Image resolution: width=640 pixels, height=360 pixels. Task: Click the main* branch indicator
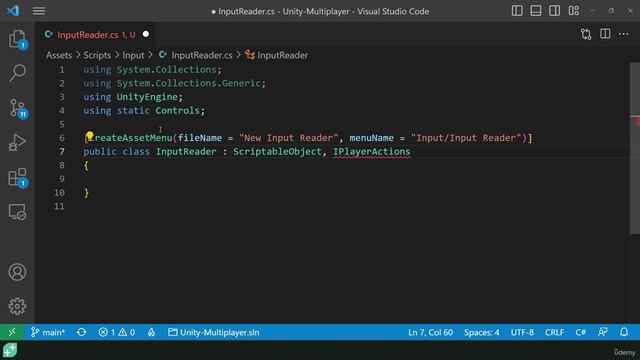click(x=48, y=332)
